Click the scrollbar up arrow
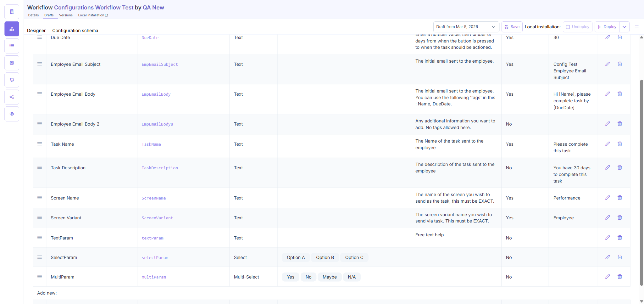 641,37
